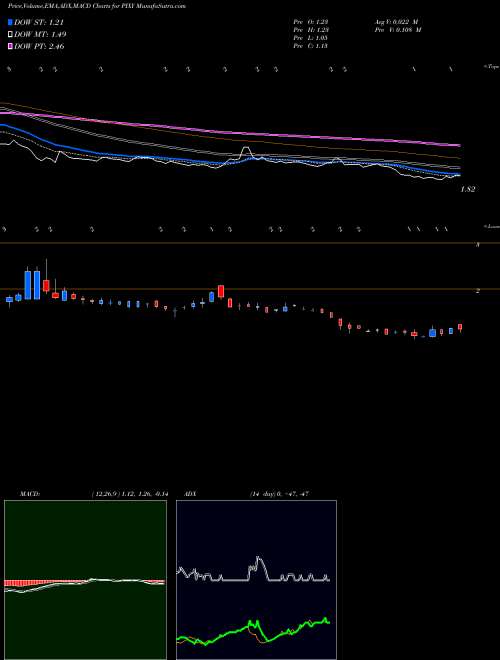This screenshot has width=500, height=660.
Task: Click the MACD '(12,26,9)' values text
Action: [x=129, y=494]
